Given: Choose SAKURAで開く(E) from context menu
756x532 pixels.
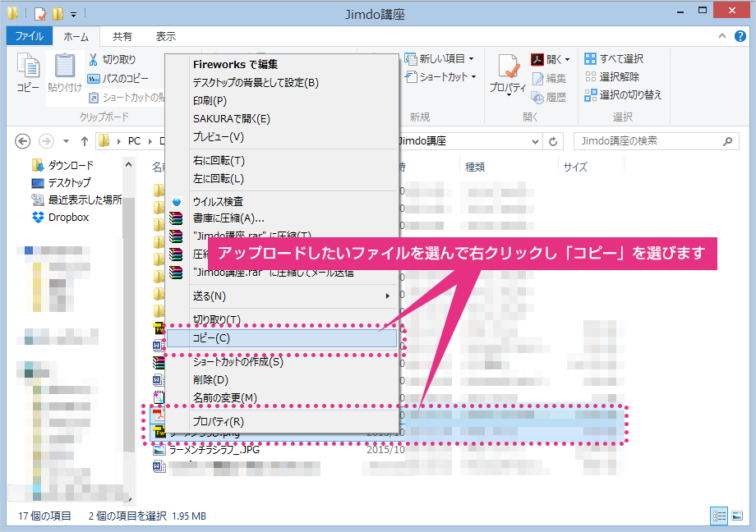Looking at the screenshot, I should (282, 118).
